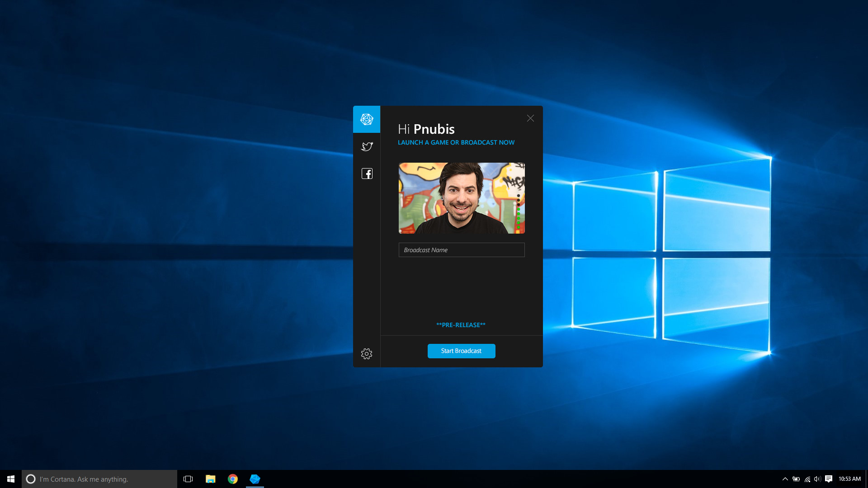Open the Beam home tab icon

367,119
